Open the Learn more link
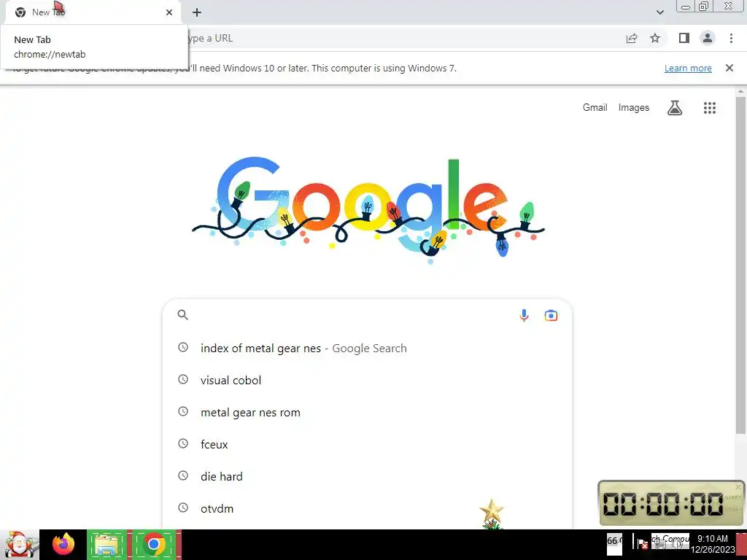 [688, 68]
